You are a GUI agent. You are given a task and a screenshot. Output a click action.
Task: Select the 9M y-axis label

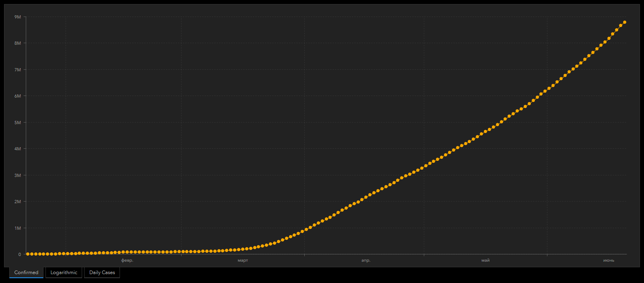tap(18, 17)
